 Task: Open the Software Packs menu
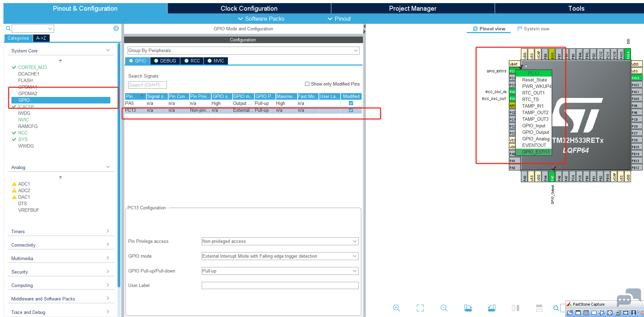tap(261, 19)
